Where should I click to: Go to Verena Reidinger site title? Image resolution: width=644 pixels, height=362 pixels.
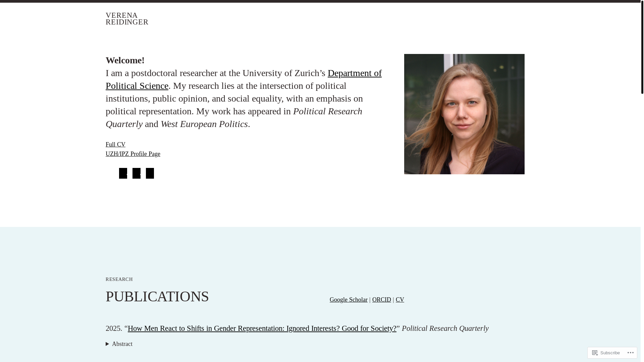[127, 19]
